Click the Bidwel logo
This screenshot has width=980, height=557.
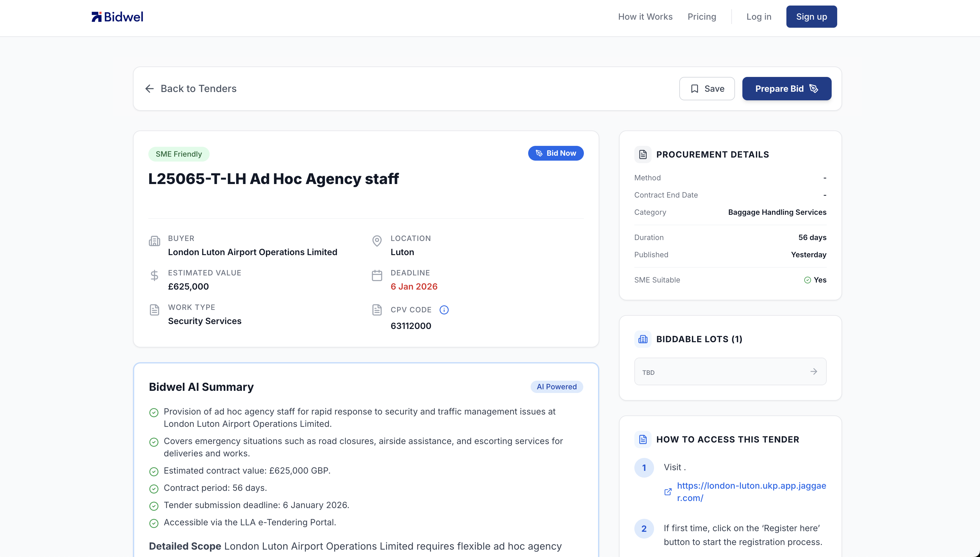point(117,16)
